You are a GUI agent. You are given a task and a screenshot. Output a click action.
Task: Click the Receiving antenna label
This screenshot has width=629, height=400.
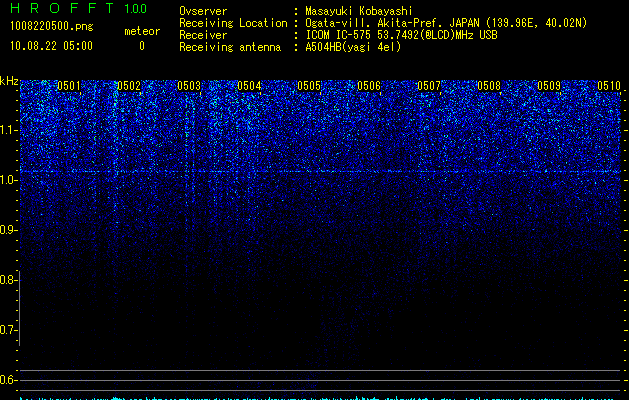(230, 47)
